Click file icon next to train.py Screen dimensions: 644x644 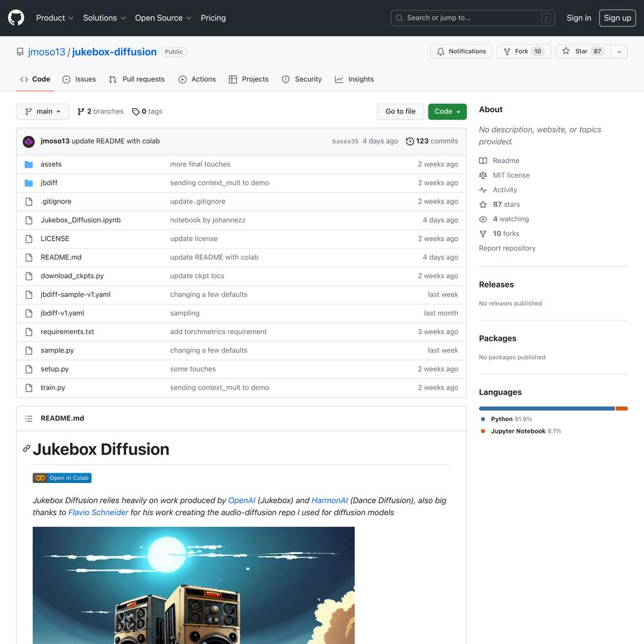pyautogui.click(x=29, y=388)
